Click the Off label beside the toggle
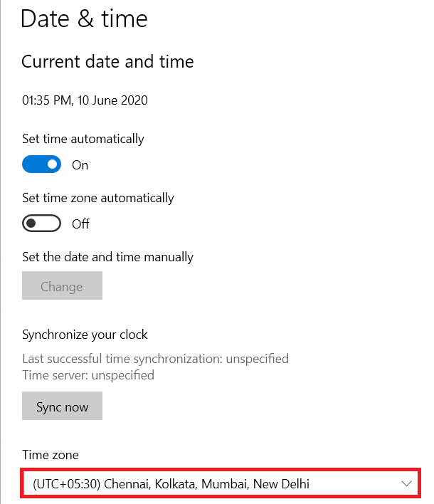Screen dimensions: 434x504 [80, 224]
